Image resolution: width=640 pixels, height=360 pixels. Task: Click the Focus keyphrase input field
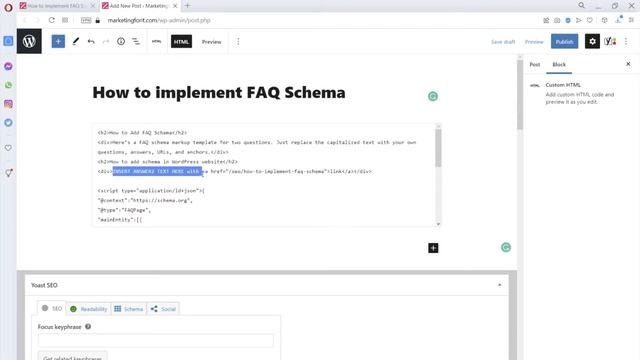(x=156, y=340)
